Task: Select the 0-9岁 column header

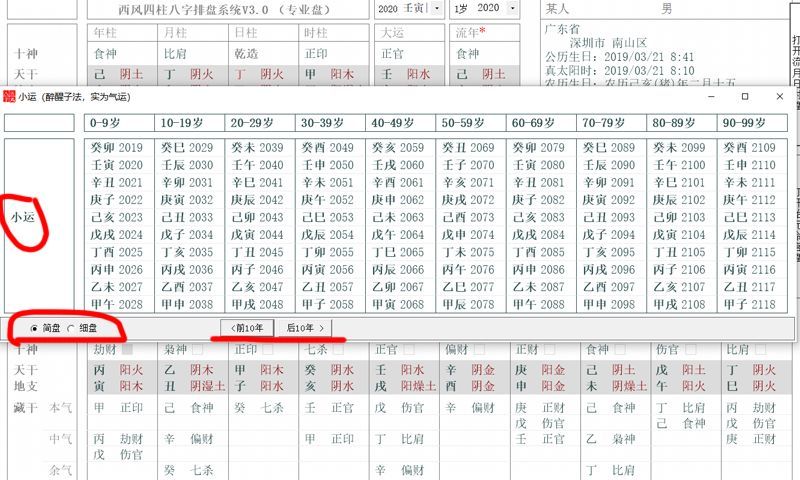Action: pyautogui.click(x=119, y=123)
